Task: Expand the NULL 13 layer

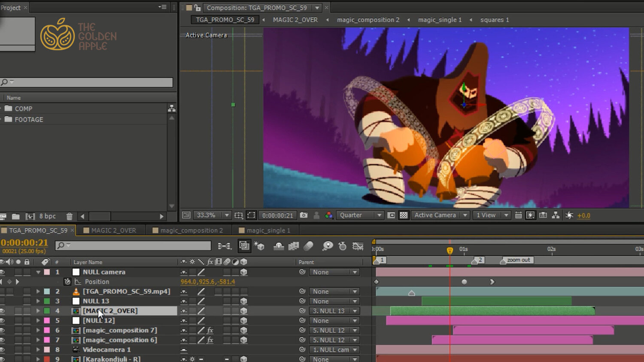Action: coord(38,301)
